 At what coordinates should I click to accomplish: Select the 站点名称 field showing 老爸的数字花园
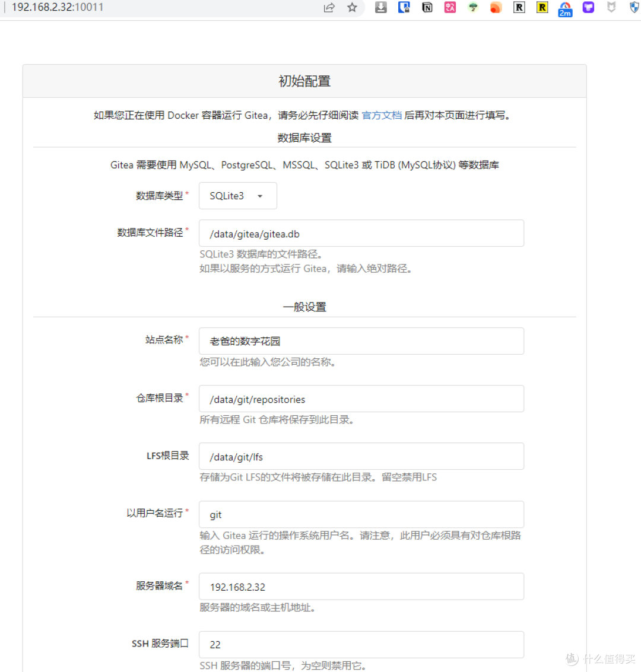[x=361, y=341]
